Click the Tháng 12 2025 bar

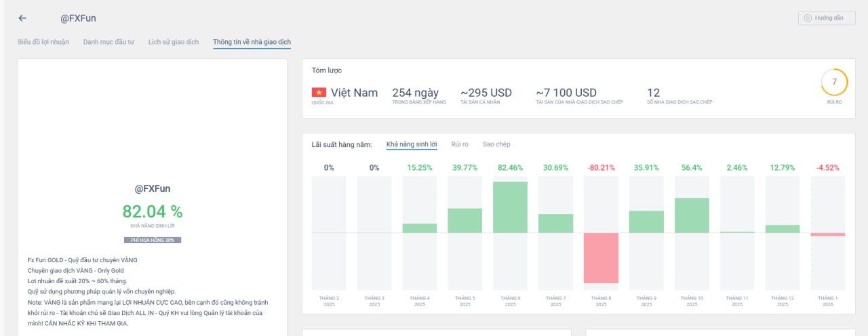783,229
